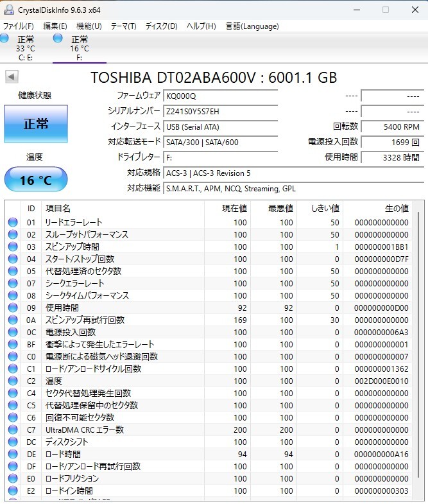Open the ファイル(F) menu
Image resolution: width=428 pixels, height=504 pixels.
pos(19,26)
